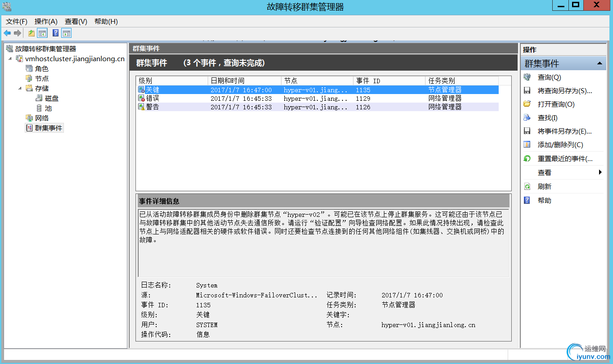Click the columns icon beside 添加/删除列(C)

tap(527, 145)
